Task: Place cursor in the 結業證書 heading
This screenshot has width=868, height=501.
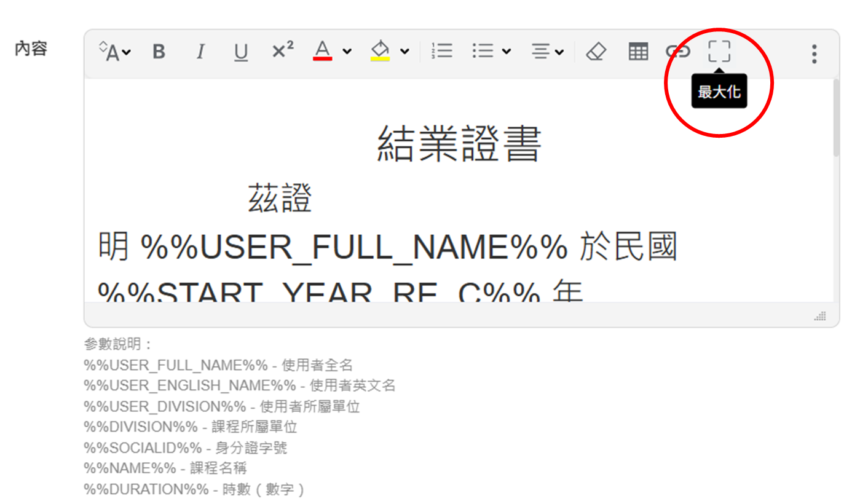Action: pos(459,144)
